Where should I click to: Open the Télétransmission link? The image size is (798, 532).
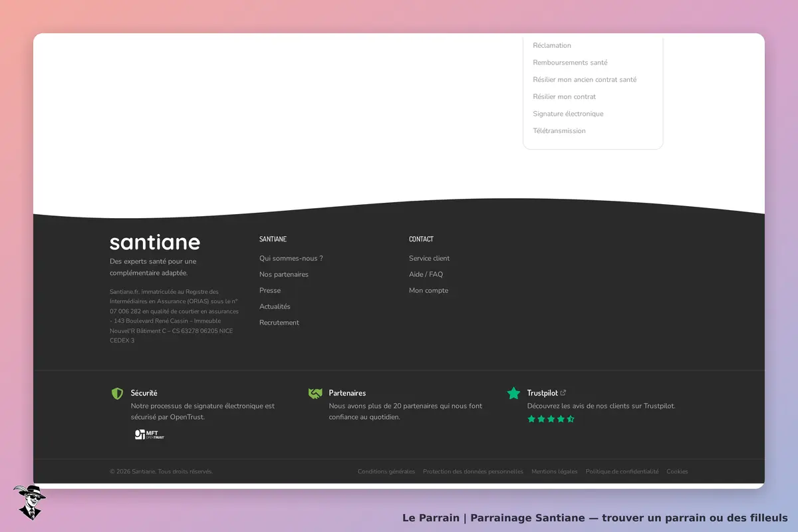pyautogui.click(x=559, y=131)
